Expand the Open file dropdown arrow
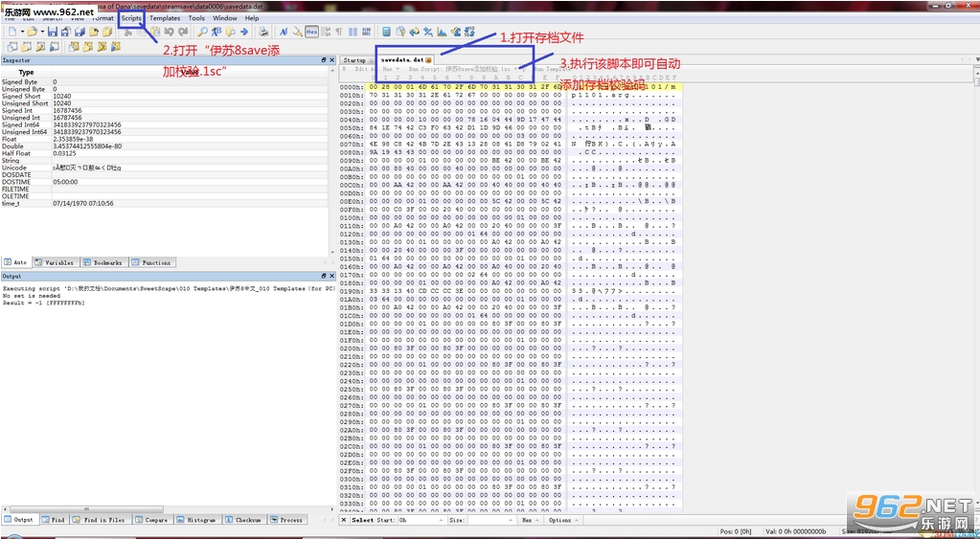The width and height of the screenshot is (980, 539). point(42,32)
